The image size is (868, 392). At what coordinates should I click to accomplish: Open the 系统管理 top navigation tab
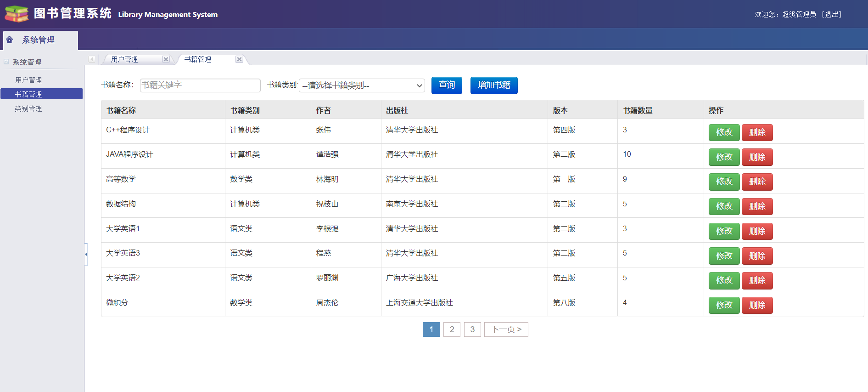40,40
